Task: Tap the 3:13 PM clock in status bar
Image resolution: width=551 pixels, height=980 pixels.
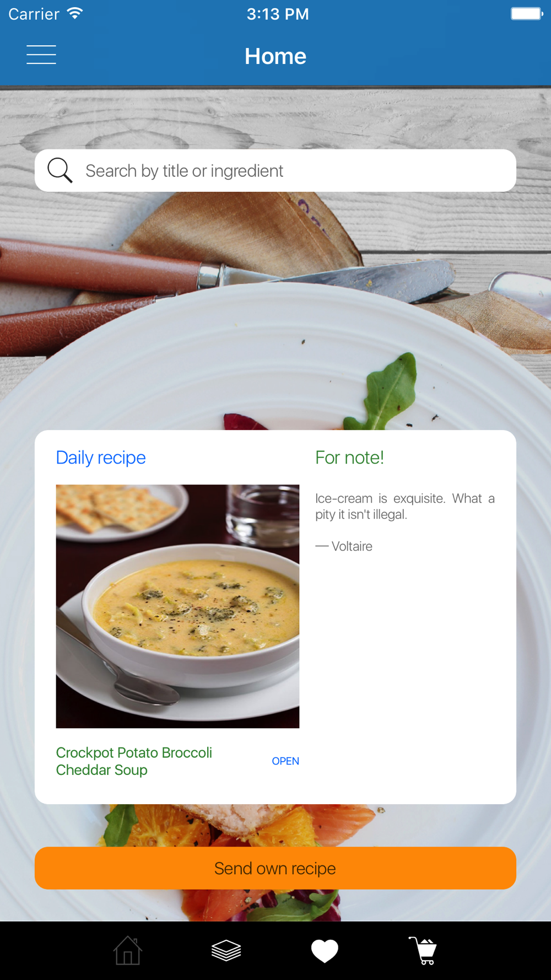Action: click(x=278, y=14)
